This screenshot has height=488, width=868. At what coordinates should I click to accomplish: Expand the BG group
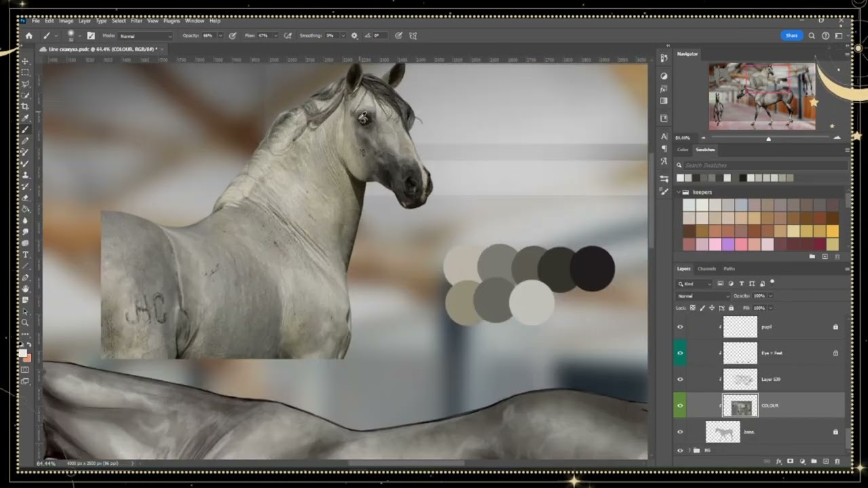(x=690, y=450)
